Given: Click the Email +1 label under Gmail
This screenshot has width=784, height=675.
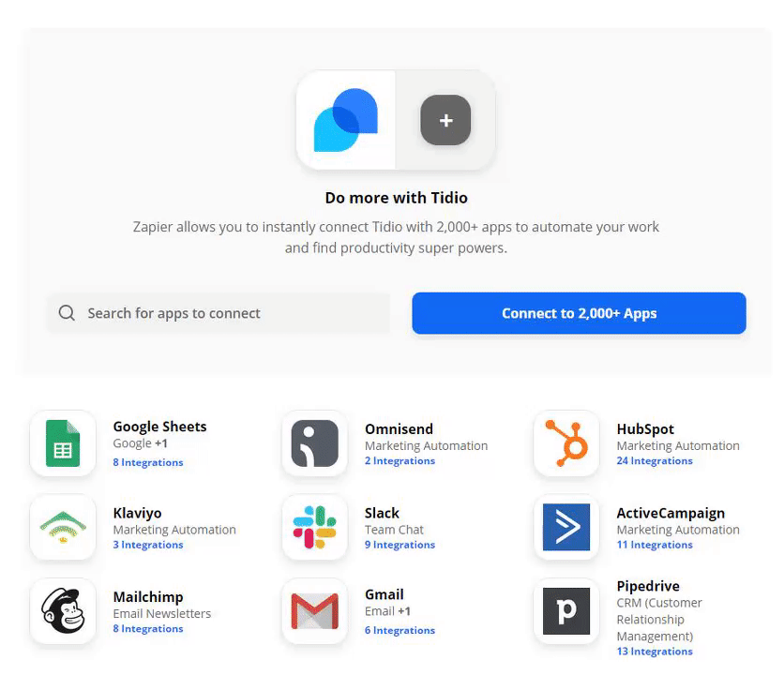Looking at the screenshot, I should (387, 611).
